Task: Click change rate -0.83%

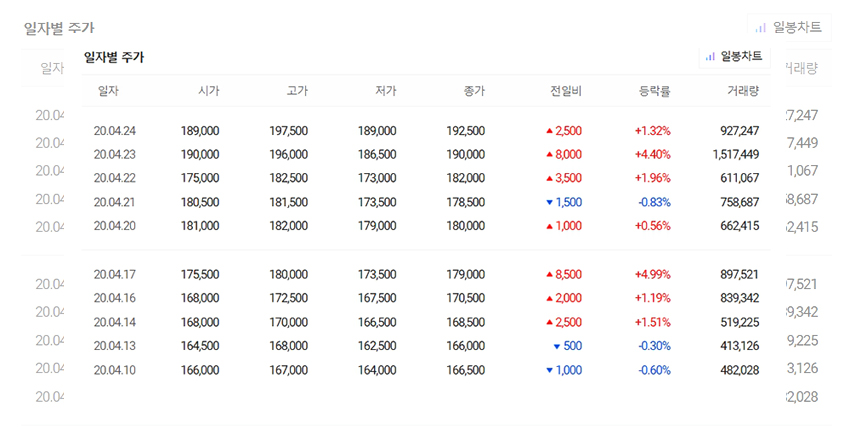Action: point(654,202)
